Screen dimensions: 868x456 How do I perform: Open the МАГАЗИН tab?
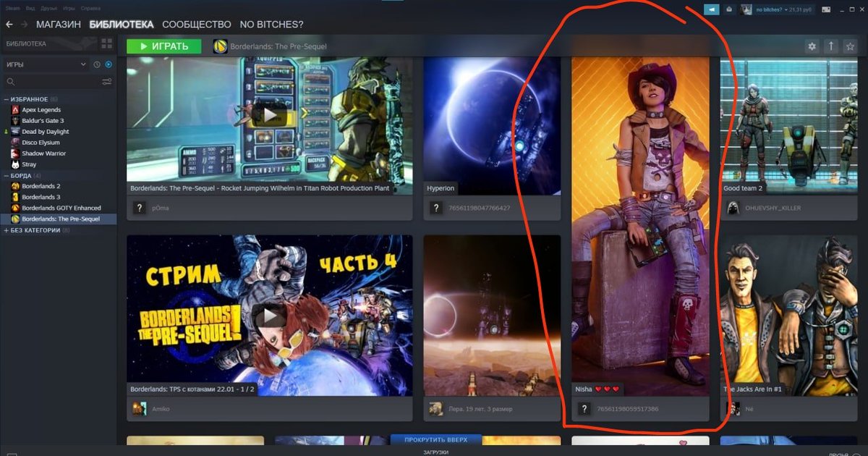59,25
